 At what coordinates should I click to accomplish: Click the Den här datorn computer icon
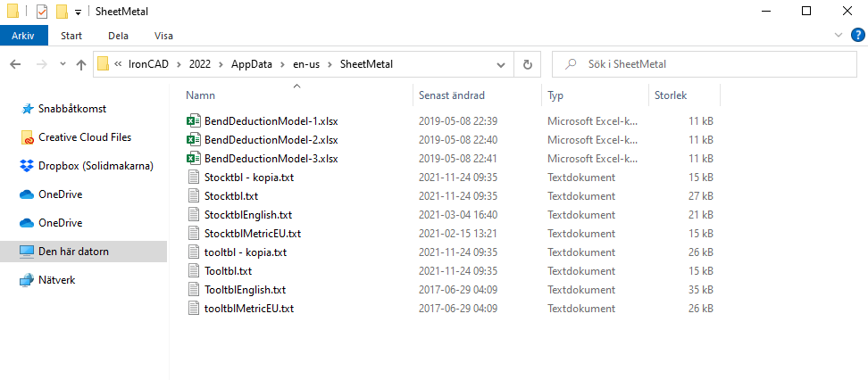coord(27,252)
